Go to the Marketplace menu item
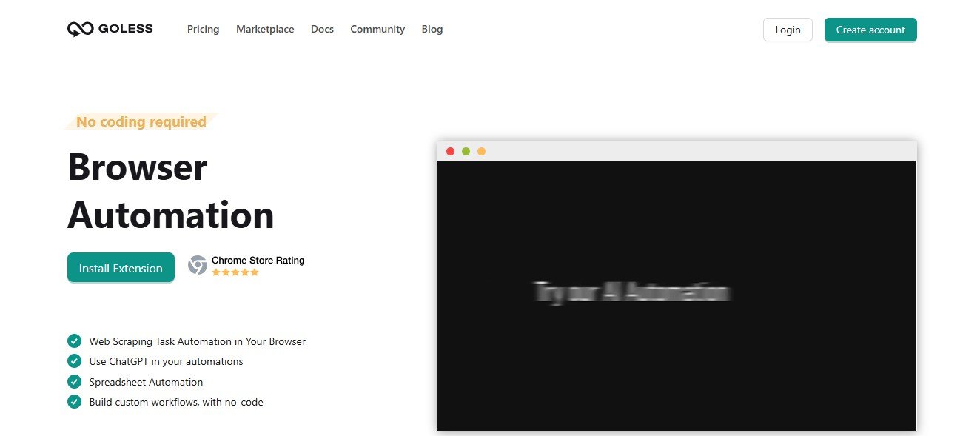980x436 pixels. pyautogui.click(x=265, y=30)
